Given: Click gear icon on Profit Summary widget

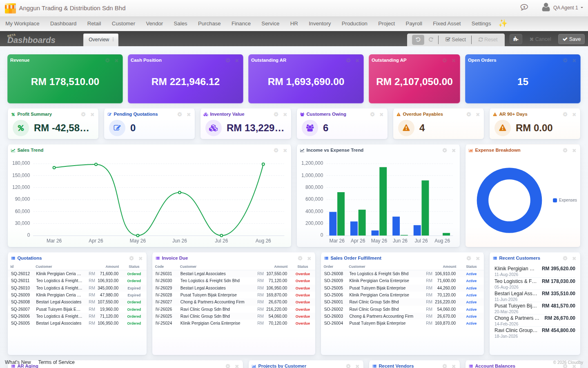Looking at the screenshot, I should pyautogui.click(x=83, y=114).
